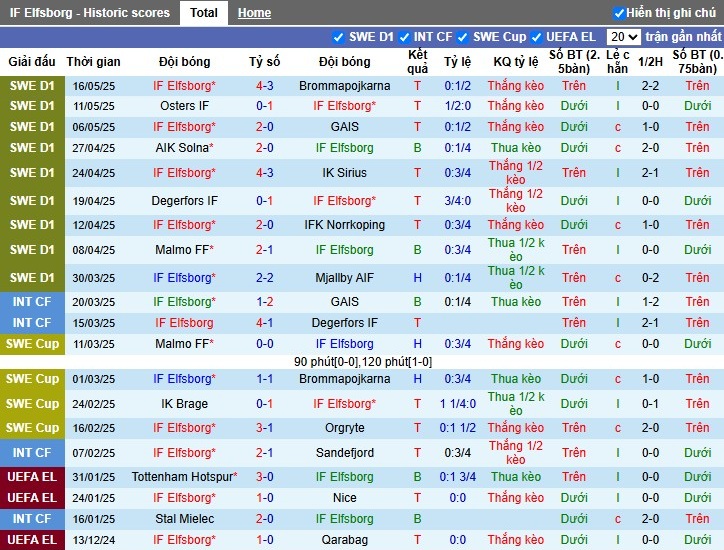
Task: Click score 3-0 in Tottenham match
Action: tap(265, 477)
